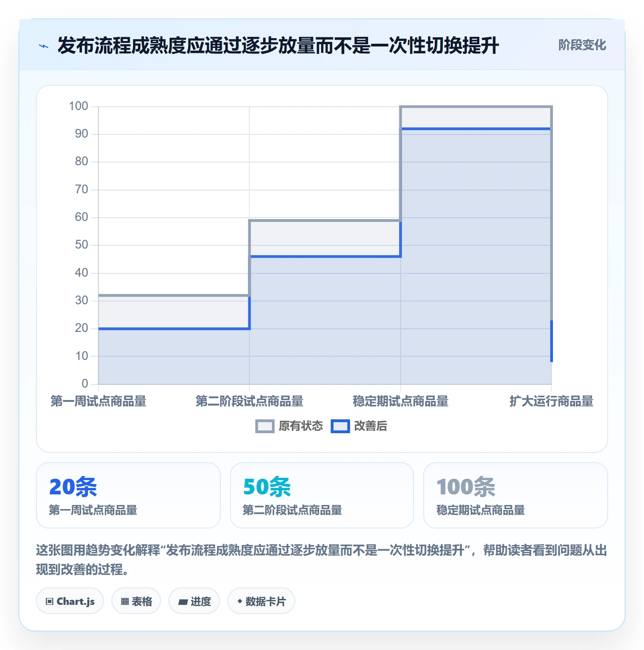Click the 改善后 legend text
The image size is (644, 650).
coord(371,426)
